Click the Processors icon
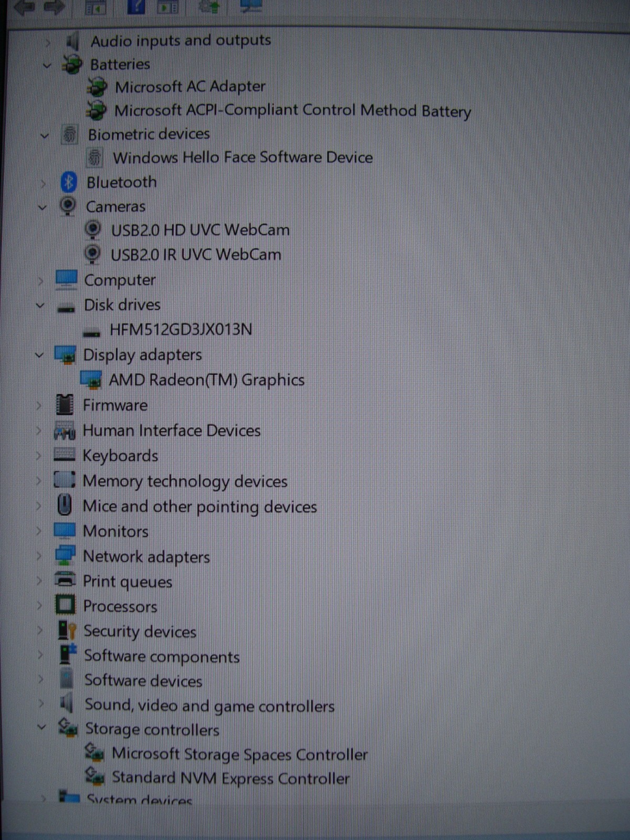The width and height of the screenshot is (630, 840). tap(66, 605)
